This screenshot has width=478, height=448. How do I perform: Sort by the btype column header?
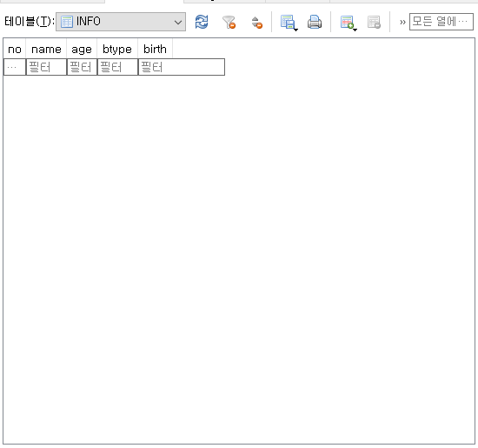tap(117, 49)
